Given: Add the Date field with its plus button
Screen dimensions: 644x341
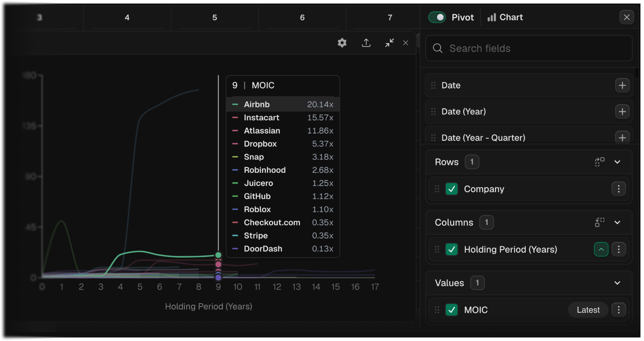Looking at the screenshot, I should pyautogui.click(x=623, y=85).
